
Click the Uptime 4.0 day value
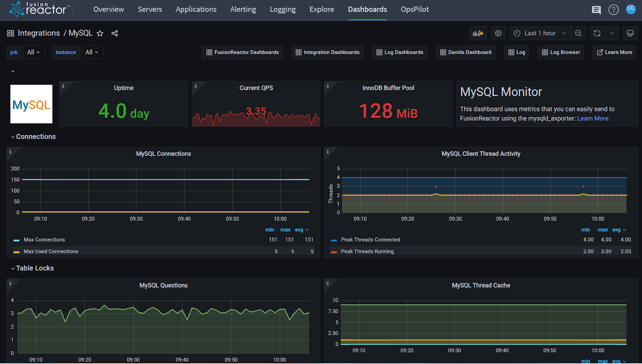point(124,111)
